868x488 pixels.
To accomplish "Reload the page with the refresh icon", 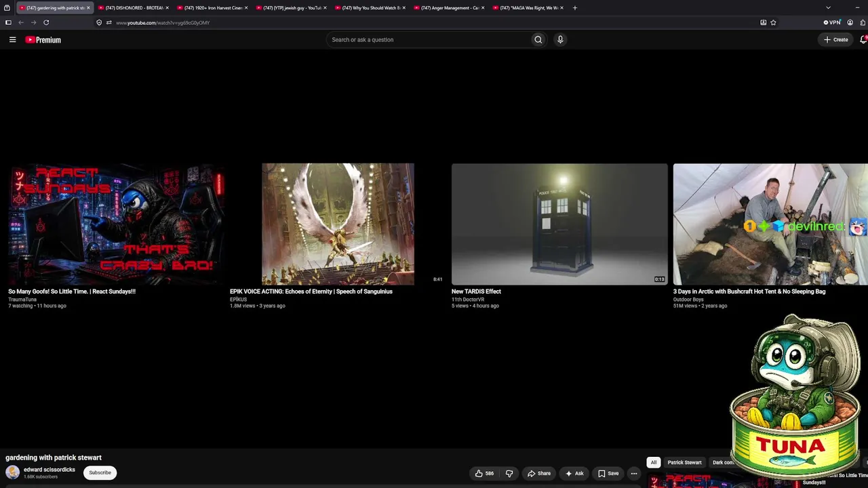I will point(46,22).
